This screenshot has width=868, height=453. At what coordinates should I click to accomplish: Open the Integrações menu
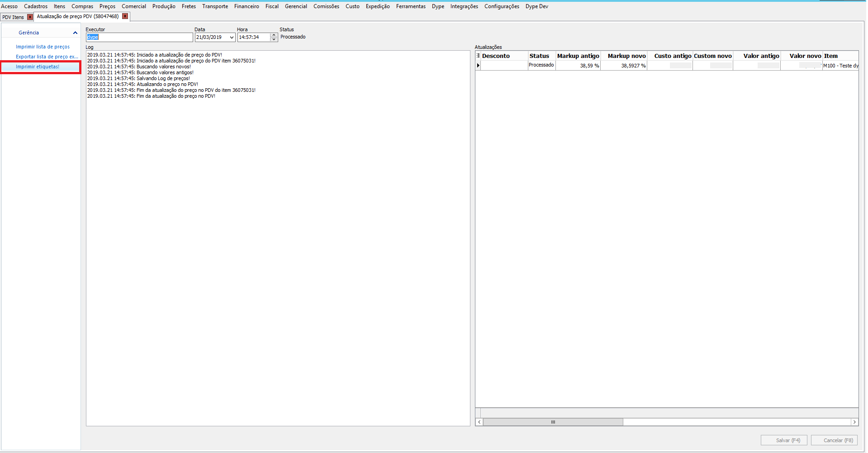click(x=465, y=6)
